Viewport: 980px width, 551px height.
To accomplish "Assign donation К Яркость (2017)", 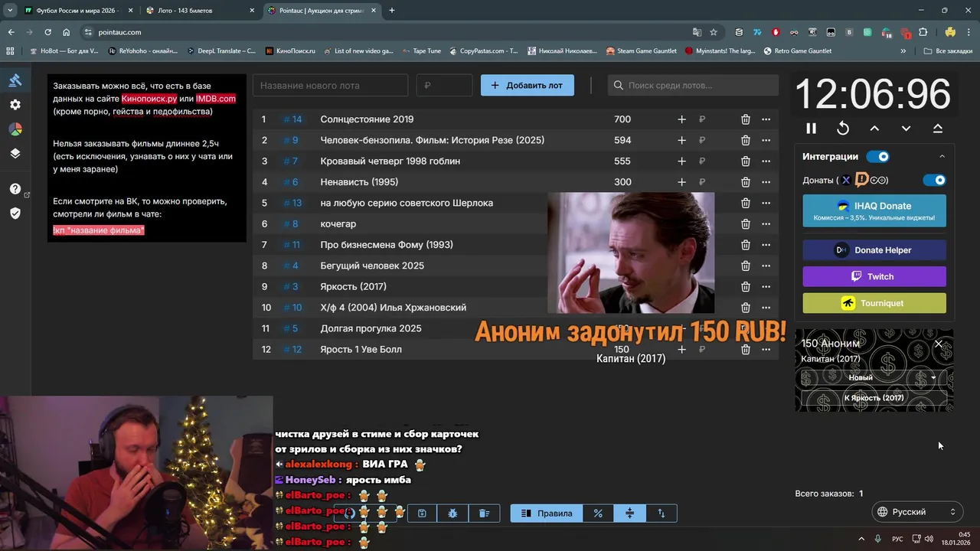I will pos(874,398).
